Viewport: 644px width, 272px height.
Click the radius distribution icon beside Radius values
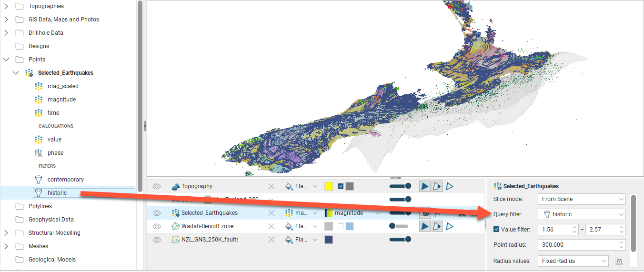coord(619,261)
